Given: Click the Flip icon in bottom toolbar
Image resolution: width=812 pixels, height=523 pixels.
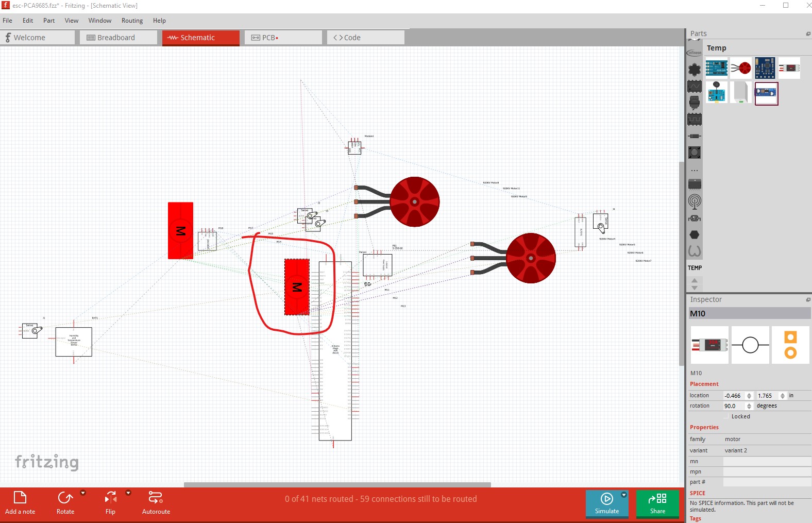Looking at the screenshot, I should (110, 497).
